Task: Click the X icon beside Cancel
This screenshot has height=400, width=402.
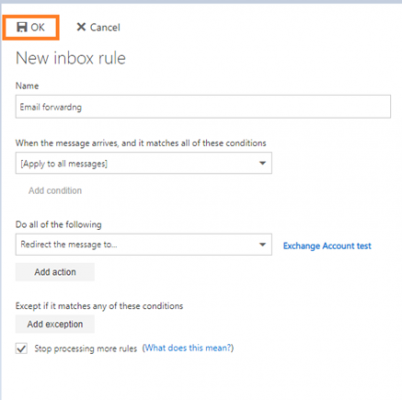Action: 81,27
